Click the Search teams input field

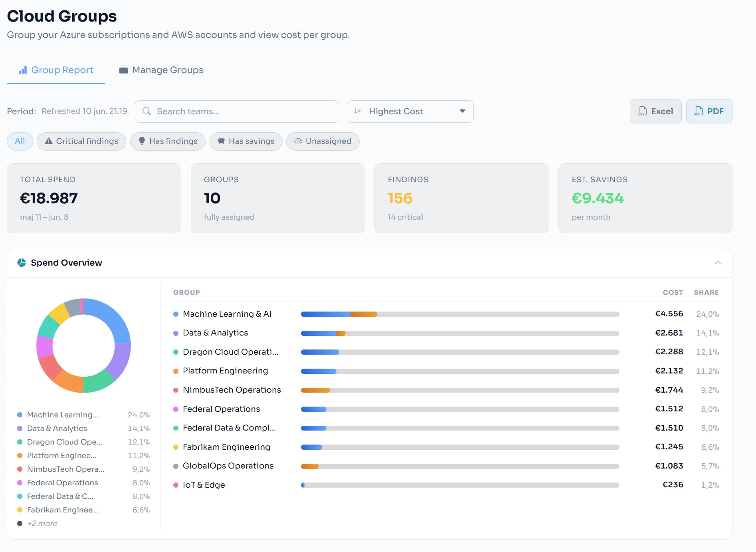click(x=237, y=111)
